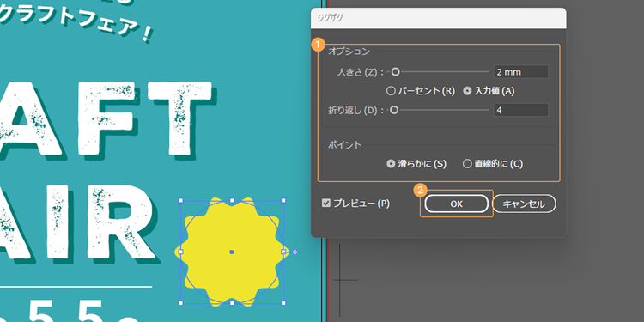The height and width of the screenshot is (322, 644).
Task: Click the circle shape widget next to the right-middle handle
Action: tap(295, 252)
